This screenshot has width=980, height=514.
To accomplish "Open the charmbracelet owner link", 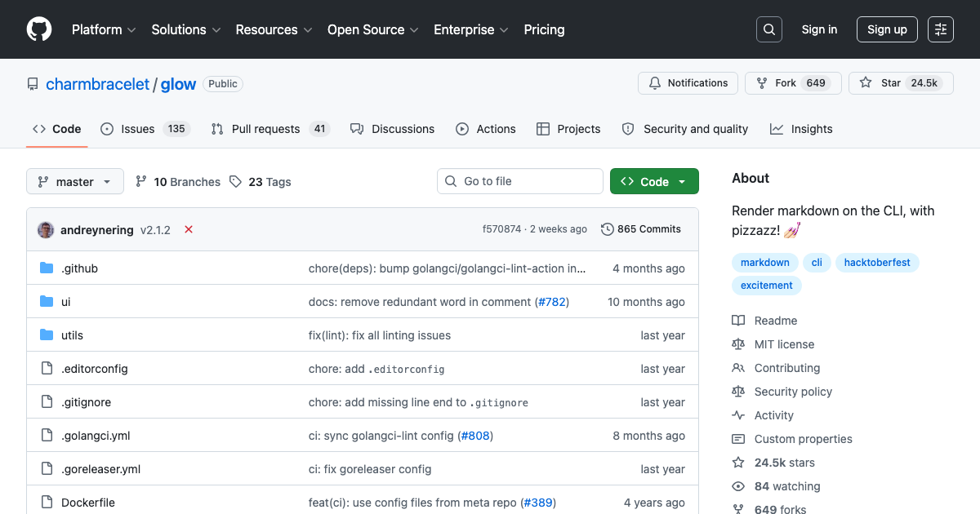I will [x=98, y=84].
